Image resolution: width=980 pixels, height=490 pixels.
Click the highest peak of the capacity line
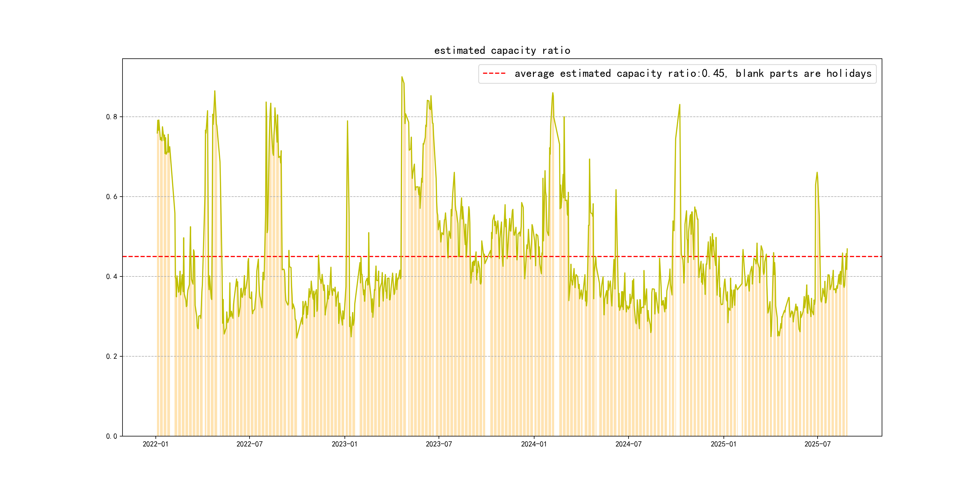[402, 77]
